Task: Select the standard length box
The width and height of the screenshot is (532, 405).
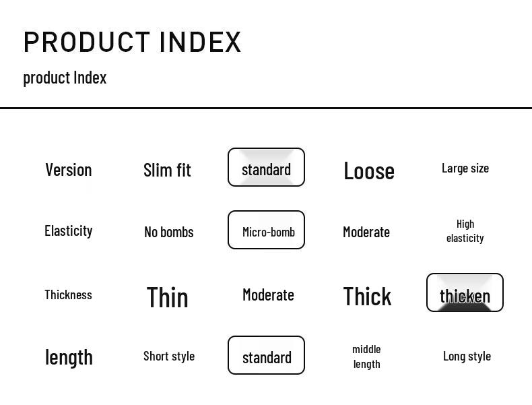Action: click(x=266, y=355)
